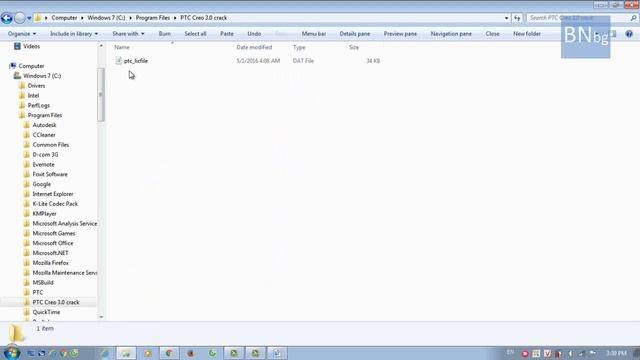Go to Windows 7 (C:) in breadcrumb
Screen dimensions: 640x360
tap(106, 18)
